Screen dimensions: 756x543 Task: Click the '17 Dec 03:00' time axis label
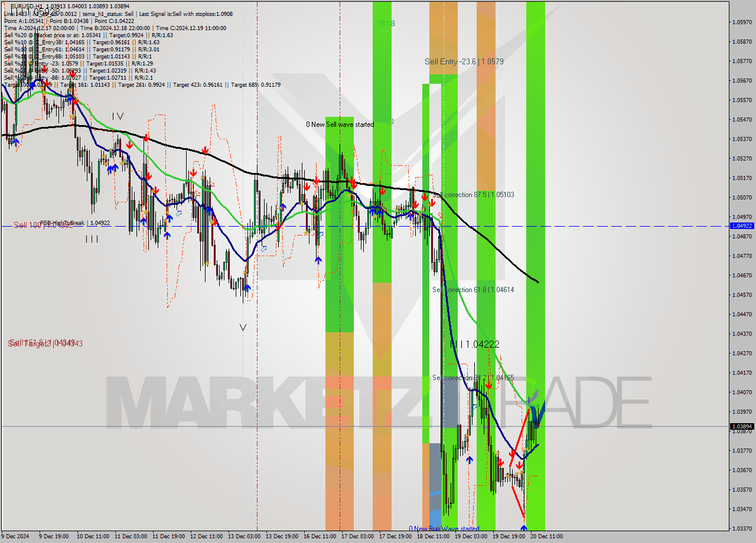[358, 537]
